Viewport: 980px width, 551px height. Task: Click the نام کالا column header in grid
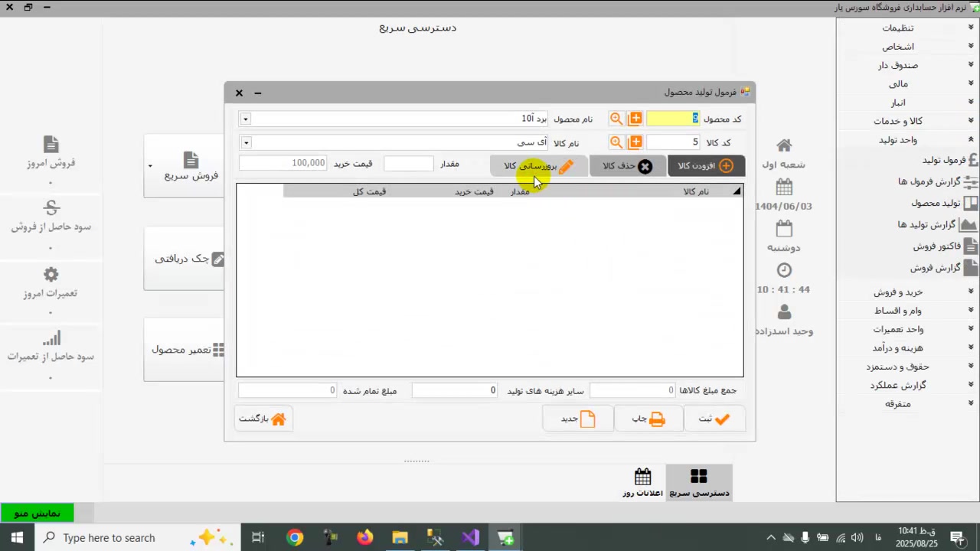[x=696, y=191]
